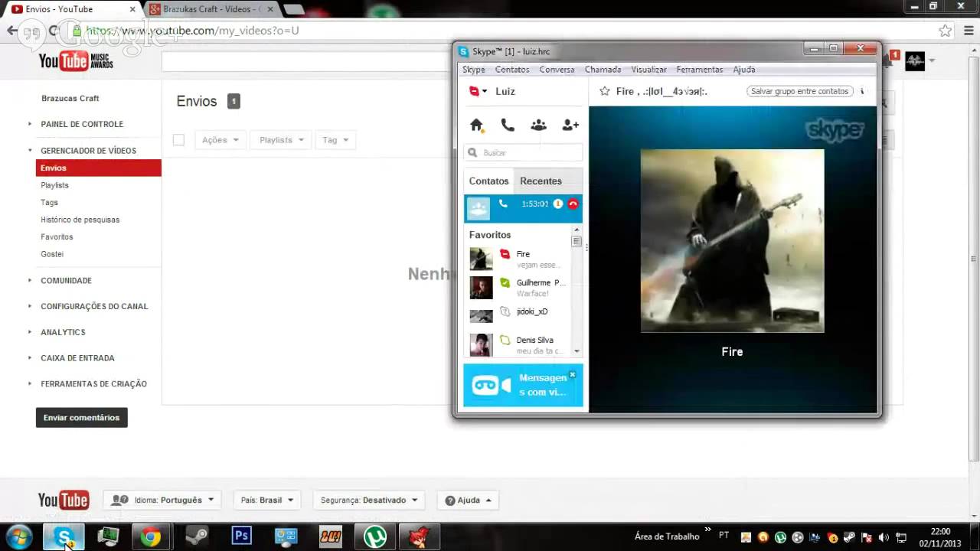The width and height of the screenshot is (980, 551).
Task: Switch to the Recentes tab in Skype
Action: pos(541,181)
